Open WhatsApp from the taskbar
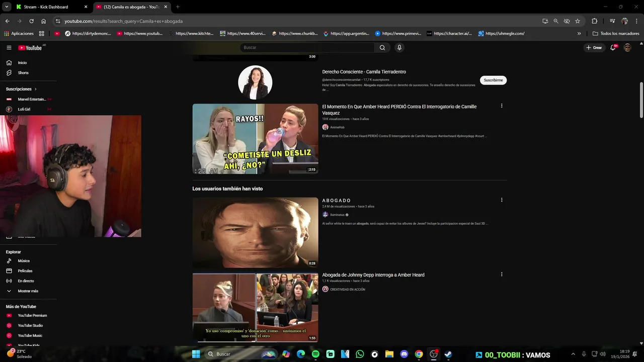644x362 pixels. 360,354
